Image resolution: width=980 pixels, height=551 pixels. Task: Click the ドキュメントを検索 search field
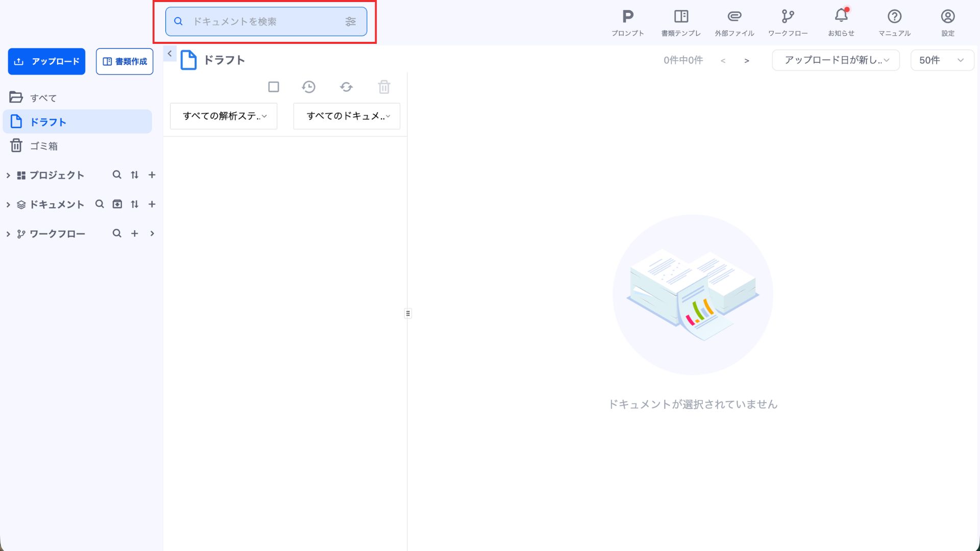point(260,21)
